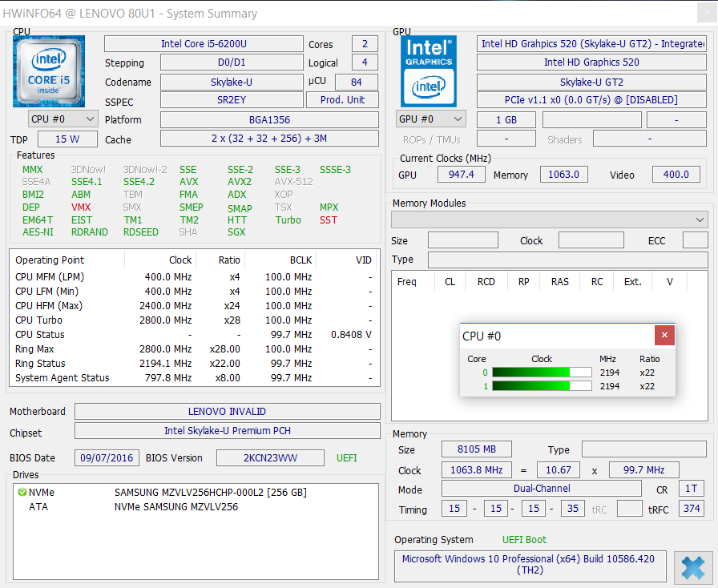This screenshot has height=588, width=718.
Task: Click the Core 1 clock bar
Action: click(x=542, y=386)
